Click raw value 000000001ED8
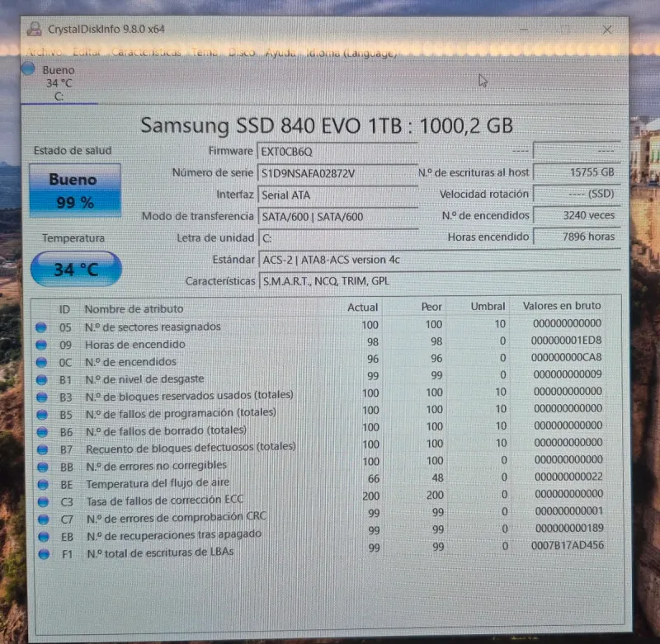The height and width of the screenshot is (644, 660). [x=566, y=341]
